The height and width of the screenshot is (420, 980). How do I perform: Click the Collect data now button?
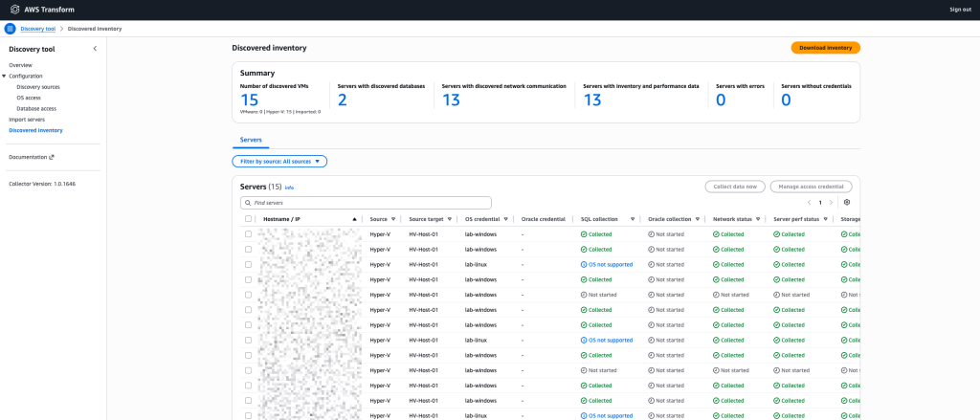click(x=734, y=187)
